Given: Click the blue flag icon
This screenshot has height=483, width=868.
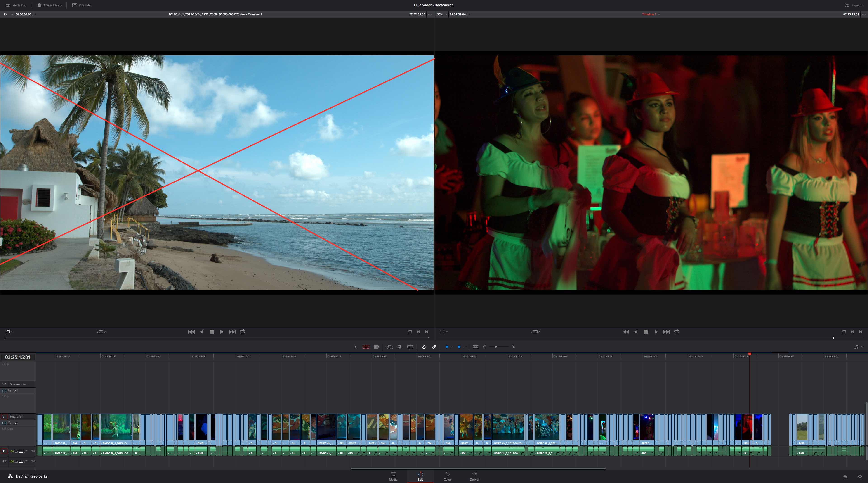Looking at the screenshot, I should pyautogui.click(x=447, y=347).
